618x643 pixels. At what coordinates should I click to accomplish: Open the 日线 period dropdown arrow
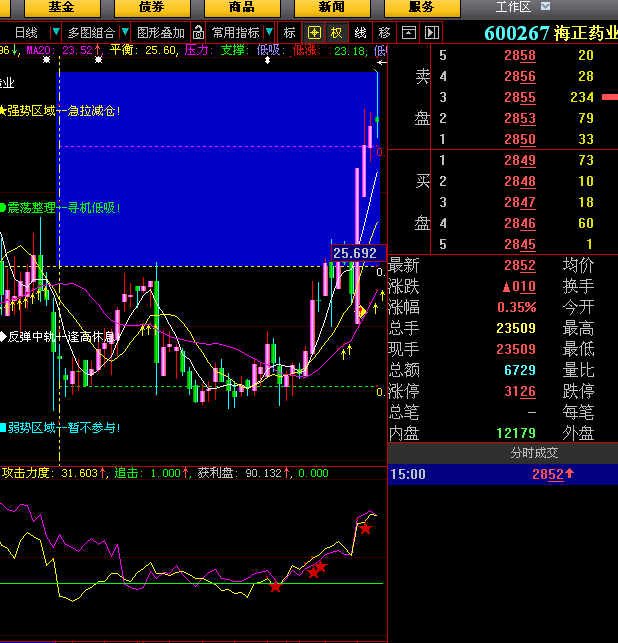54,32
